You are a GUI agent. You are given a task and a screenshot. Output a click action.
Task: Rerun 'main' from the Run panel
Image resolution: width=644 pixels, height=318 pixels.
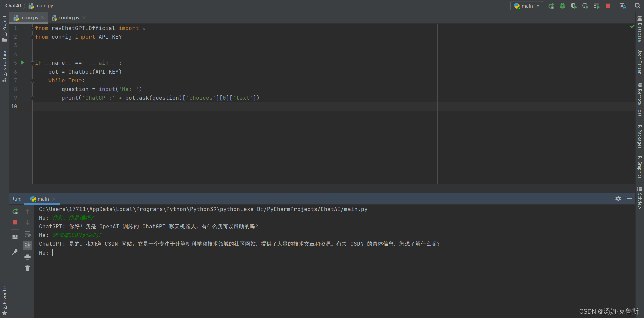(x=15, y=211)
